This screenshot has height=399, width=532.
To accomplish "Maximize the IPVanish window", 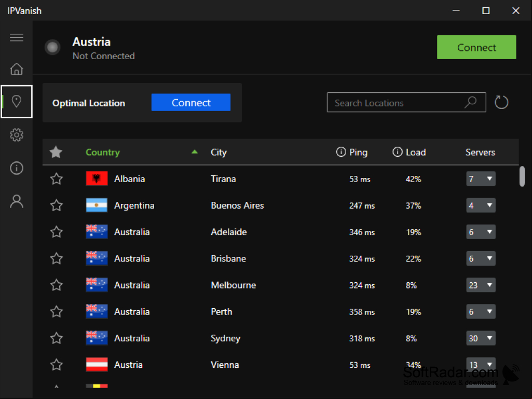I will (x=486, y=10).
